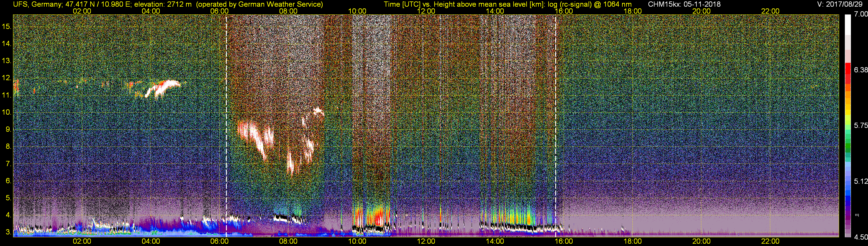Viewport: 868px width, 246px height.
Task: Click the 20:00 label on top time axis
Action: click(x=702, y=11)
